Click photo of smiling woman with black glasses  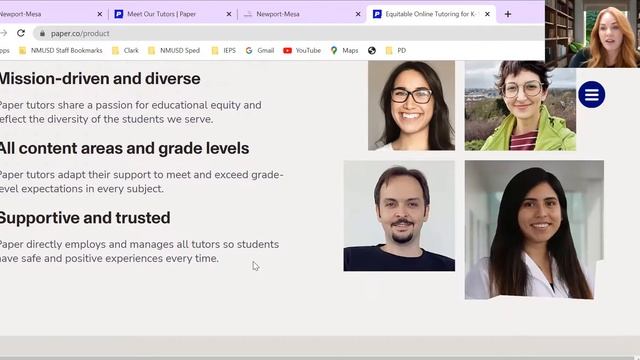[x=411, y=105]
